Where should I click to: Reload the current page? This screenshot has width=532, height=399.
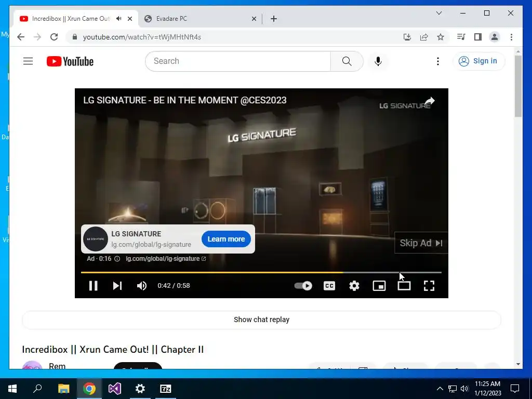[x=54, y=37]
